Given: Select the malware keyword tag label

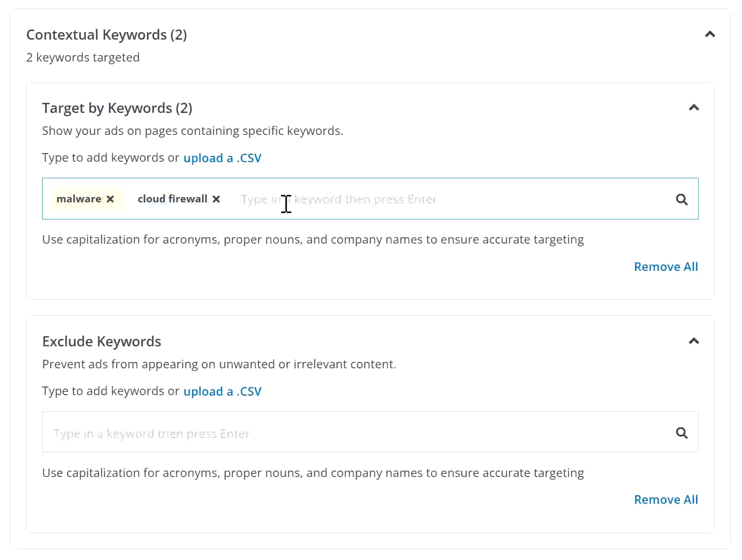Looking at the screenshot, I should [79, 199].
